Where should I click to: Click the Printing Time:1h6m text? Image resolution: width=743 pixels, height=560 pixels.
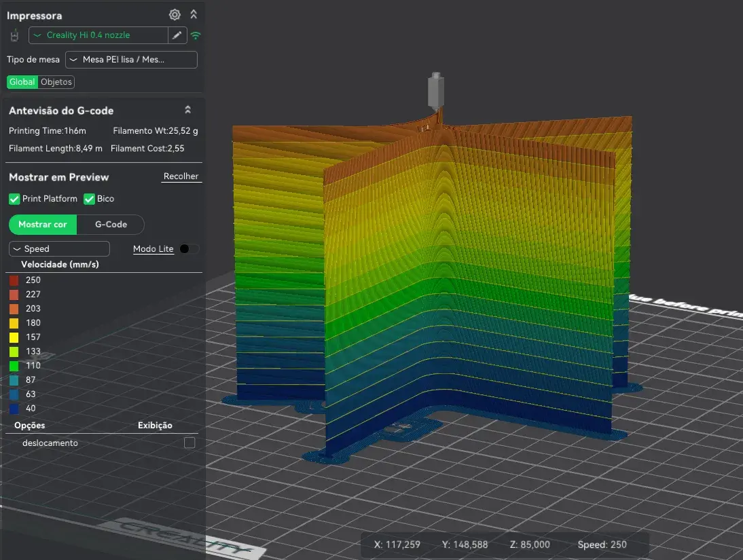[48, 131]
